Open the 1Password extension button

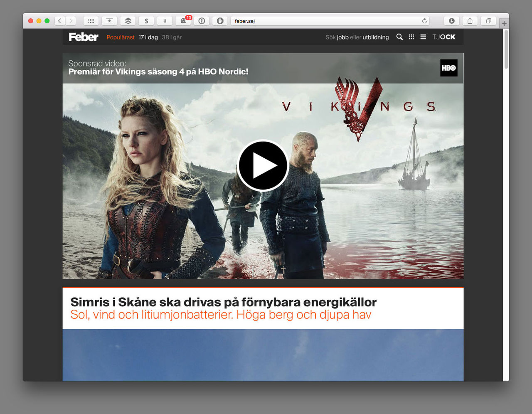coord(202,21)
